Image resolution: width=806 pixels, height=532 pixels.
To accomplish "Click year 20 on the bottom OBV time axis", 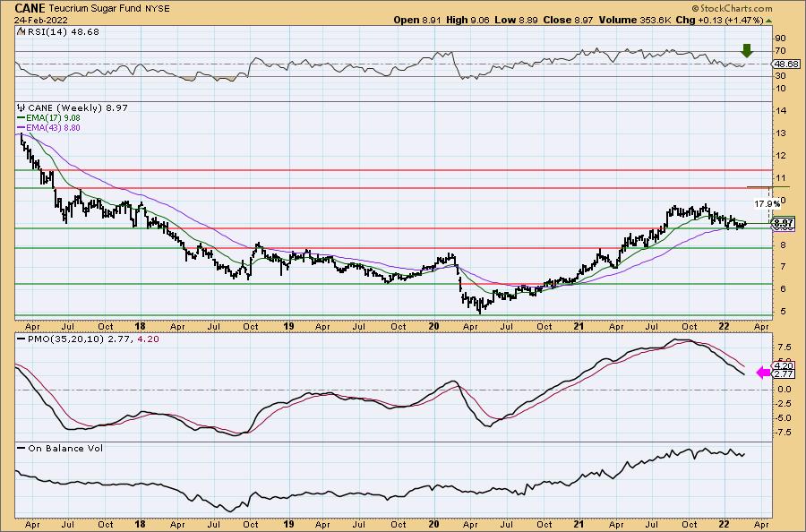I will click(x=433, y=525).
